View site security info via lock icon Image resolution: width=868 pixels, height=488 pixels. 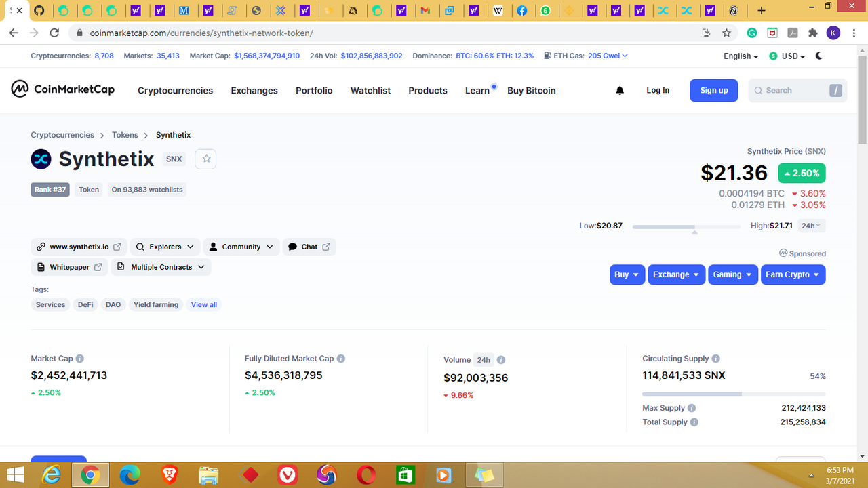(80, 33)
